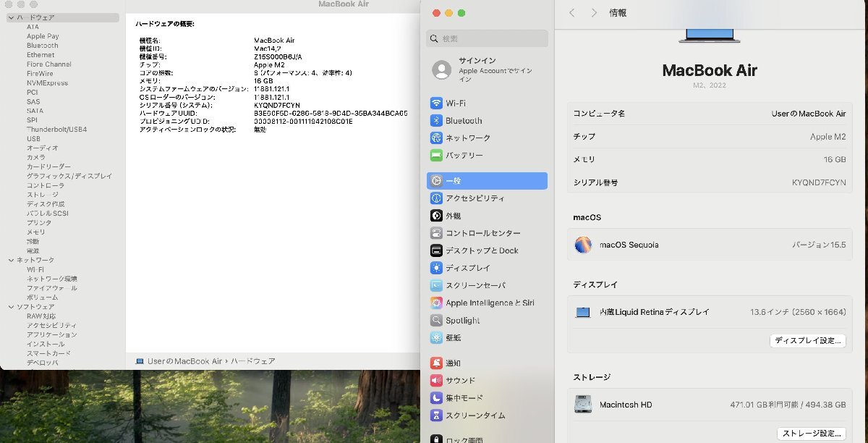Viewport: 868px width, 443px height.
Task: Select Thunderbolt/USB4 in the hardware list
Action: coord(56,130)
